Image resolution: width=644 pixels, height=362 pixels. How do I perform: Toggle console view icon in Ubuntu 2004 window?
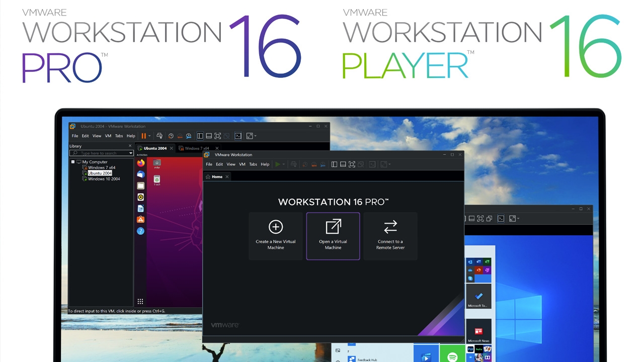238,136
